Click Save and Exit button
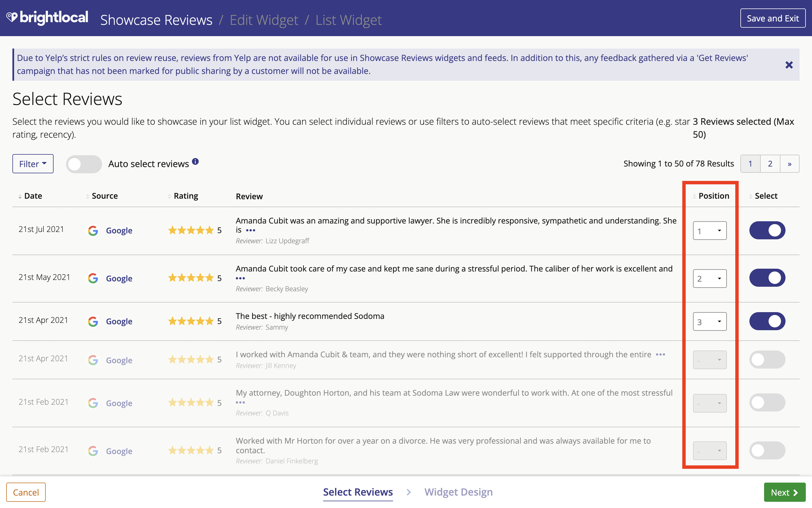The height and width of the screenshot is (508, 812). [x=773, y=18]
